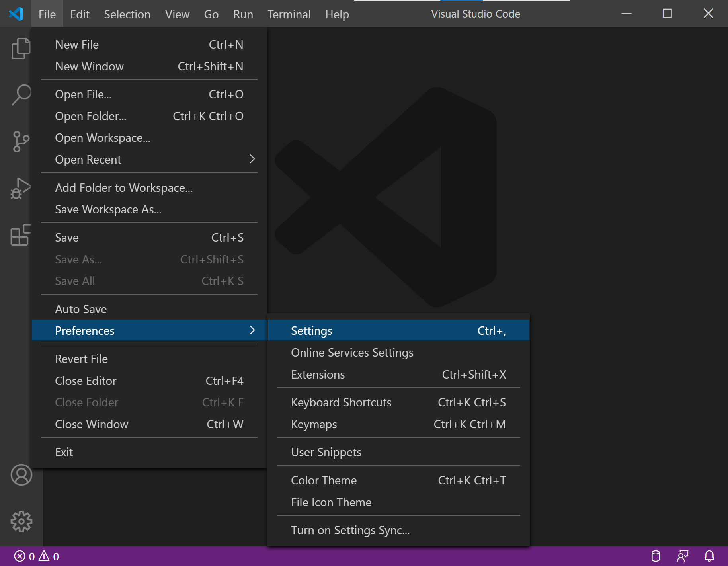Open Settings from Preferences submenu

(398, 331)
